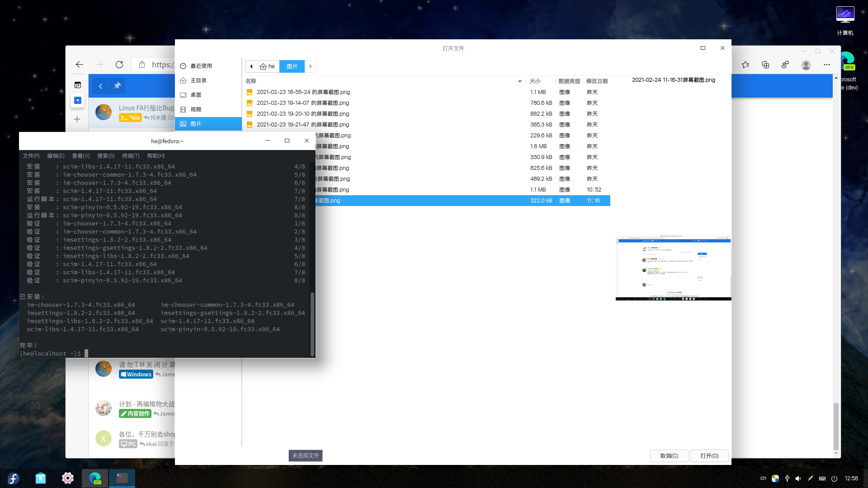Expand path bar right arrow

[311, 66]
